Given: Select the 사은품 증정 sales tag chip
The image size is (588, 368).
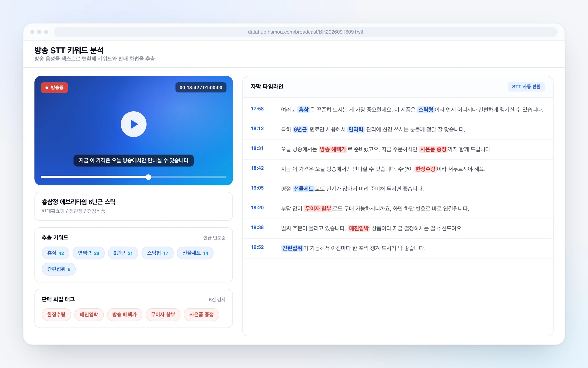Looking at the screenshot, I should [x=201, y=314].
